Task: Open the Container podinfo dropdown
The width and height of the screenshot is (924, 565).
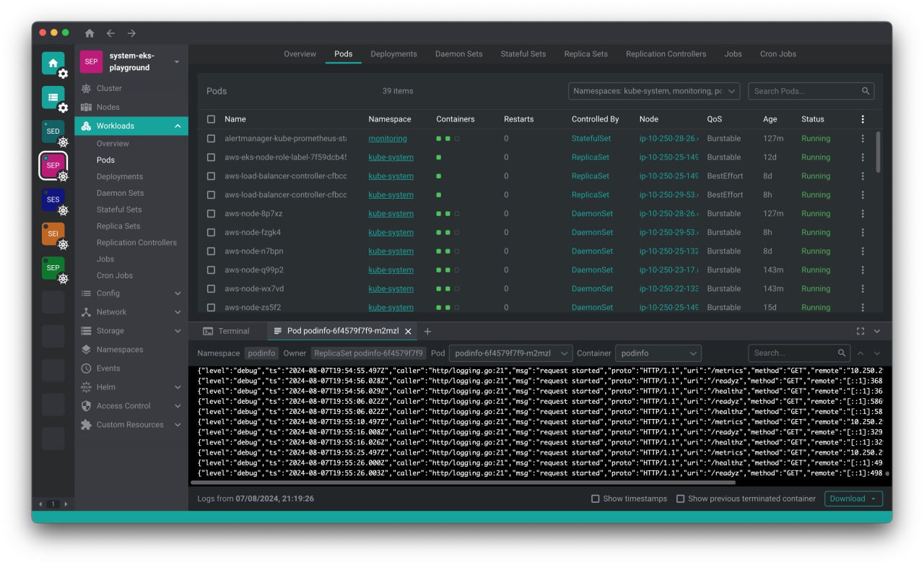Action: [x=658, y=353]
